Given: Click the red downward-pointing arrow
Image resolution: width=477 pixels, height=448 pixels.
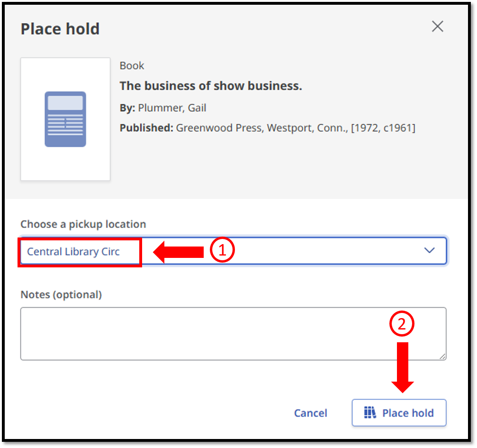Looking at the screenshot, I should point(402,367).
